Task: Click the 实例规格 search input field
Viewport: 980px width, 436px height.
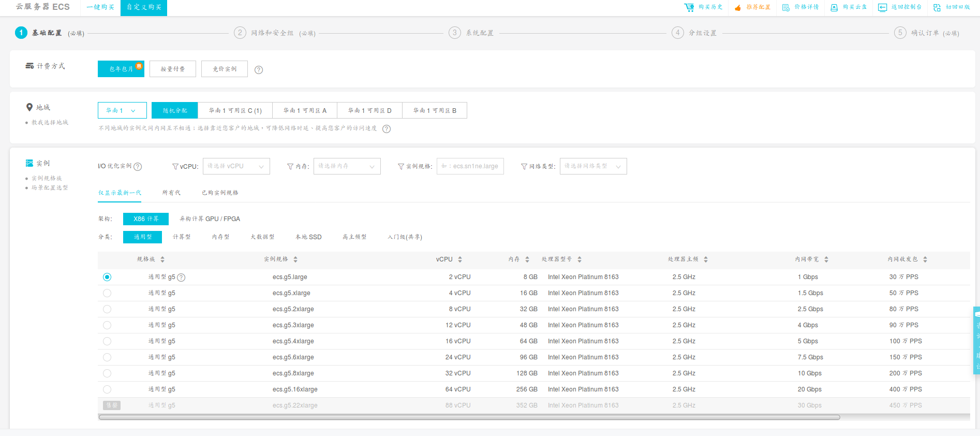Action: pos(470,166)
